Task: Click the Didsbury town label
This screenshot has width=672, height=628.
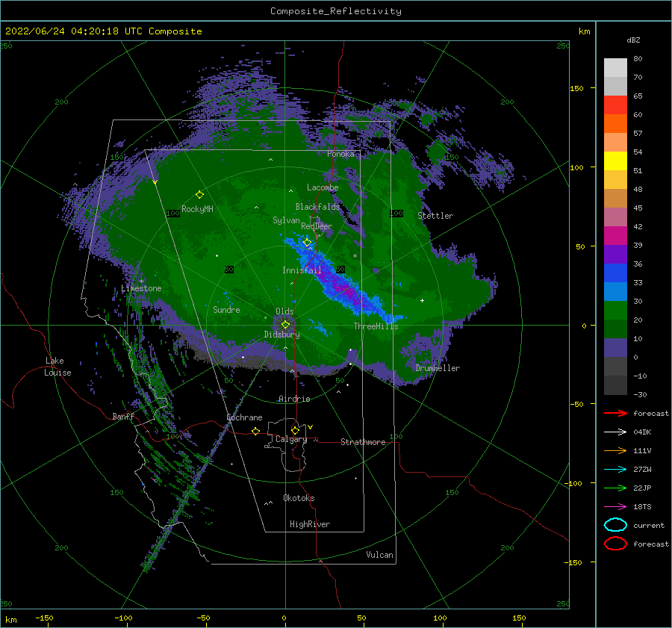Action: coord(282,335)
